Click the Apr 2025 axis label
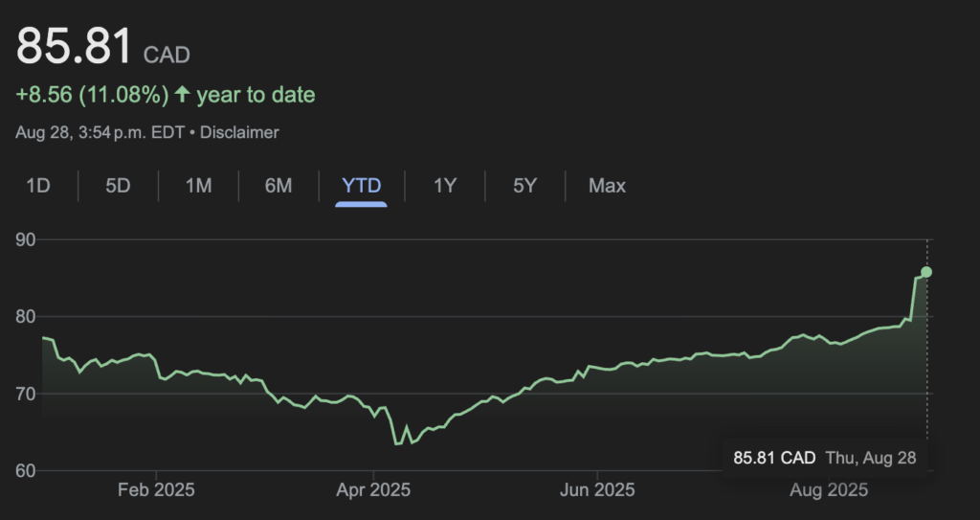 [372, 490]
